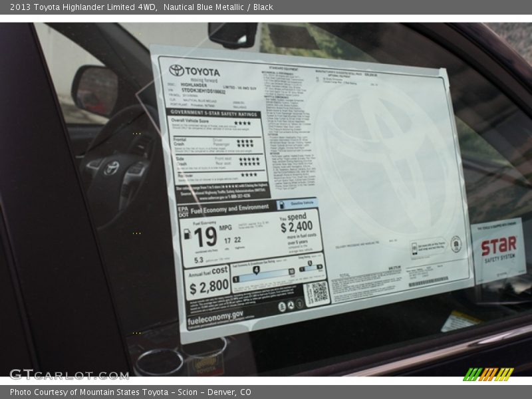This screenshot has width=532, height=399.
Task: Click the Smog Rating scale bar
Action: pos(310,267)
